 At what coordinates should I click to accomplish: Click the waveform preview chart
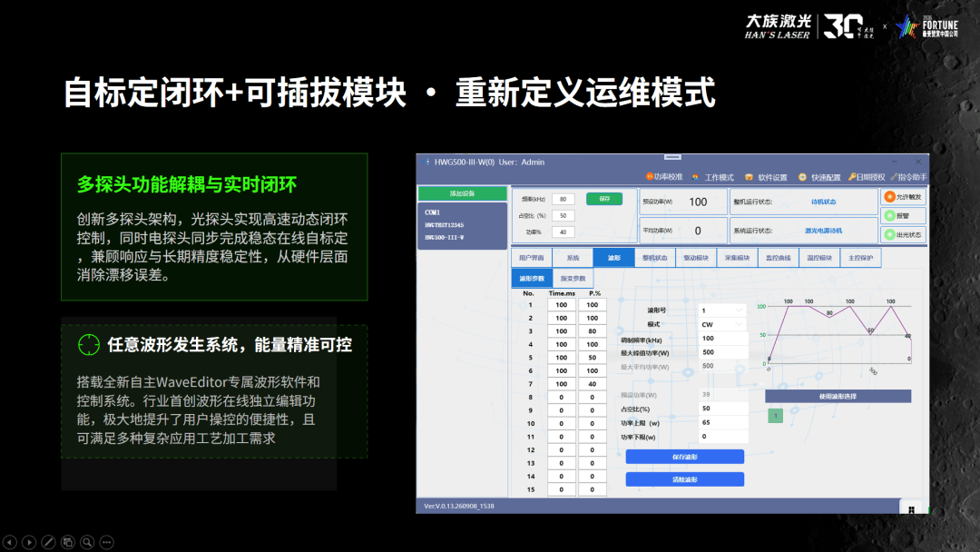(837, 335)
